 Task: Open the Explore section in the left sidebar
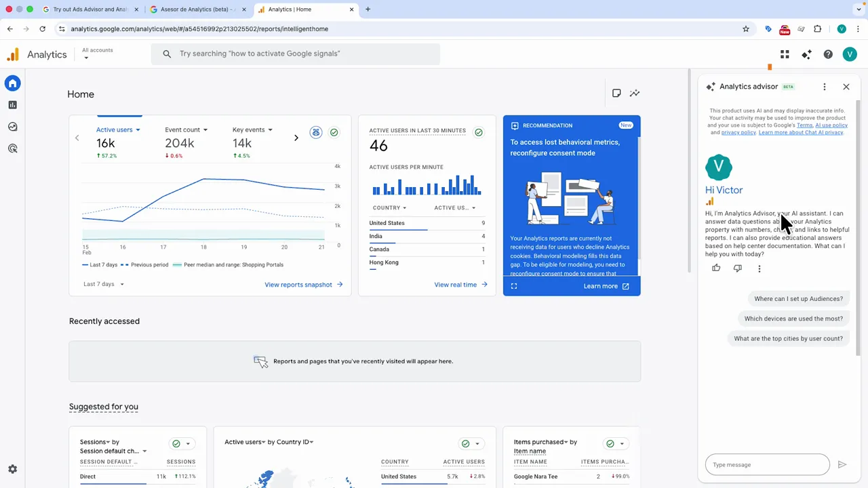click(12, 127)
